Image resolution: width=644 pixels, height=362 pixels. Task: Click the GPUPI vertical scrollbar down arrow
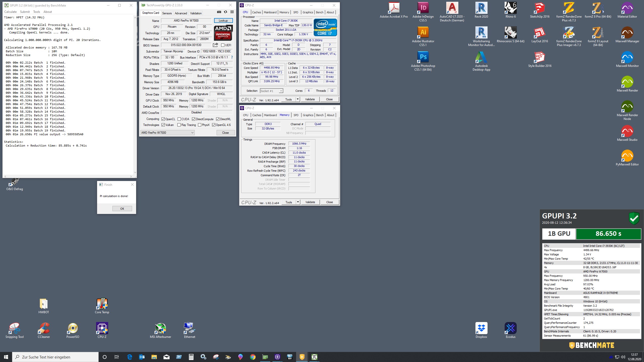click(135, 172)
